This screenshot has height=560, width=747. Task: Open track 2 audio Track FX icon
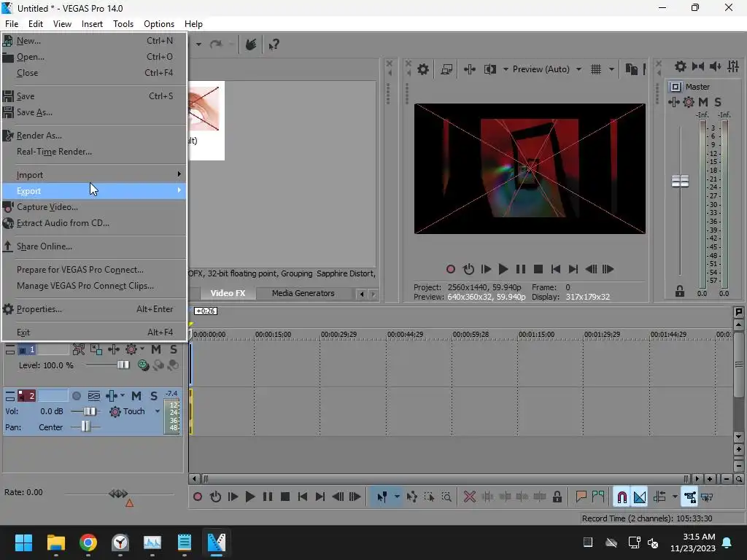pyautogui.click(x=112, y=396)
